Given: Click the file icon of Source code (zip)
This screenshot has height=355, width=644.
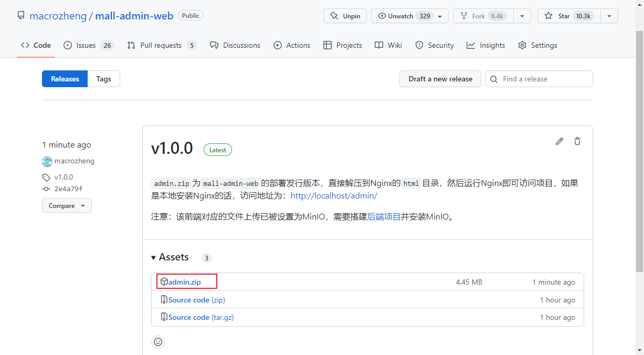Looking at the screenshot, I should (164, 300).
